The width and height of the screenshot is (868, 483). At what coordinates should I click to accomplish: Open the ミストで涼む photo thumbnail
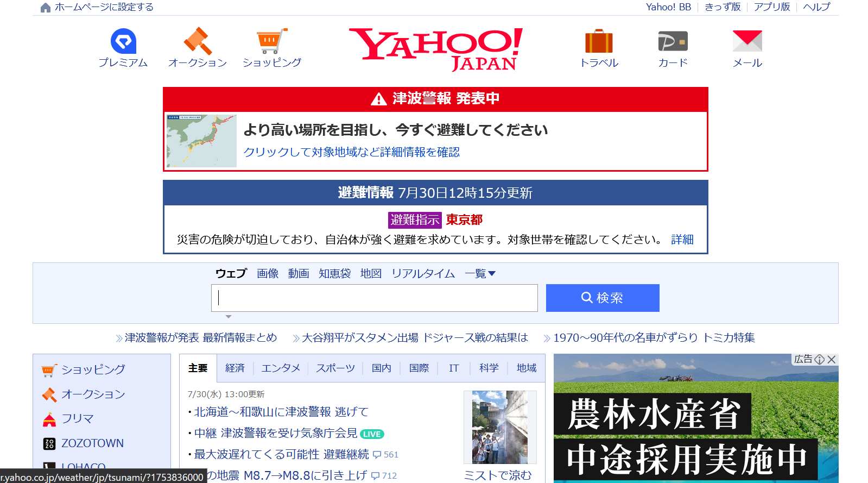pos(500,427)
